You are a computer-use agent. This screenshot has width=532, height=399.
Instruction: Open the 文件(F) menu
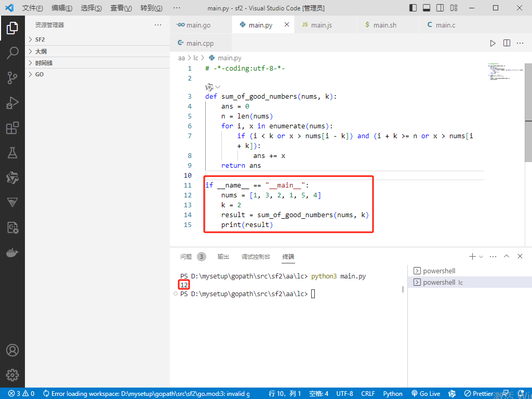[x=33, y=8]
